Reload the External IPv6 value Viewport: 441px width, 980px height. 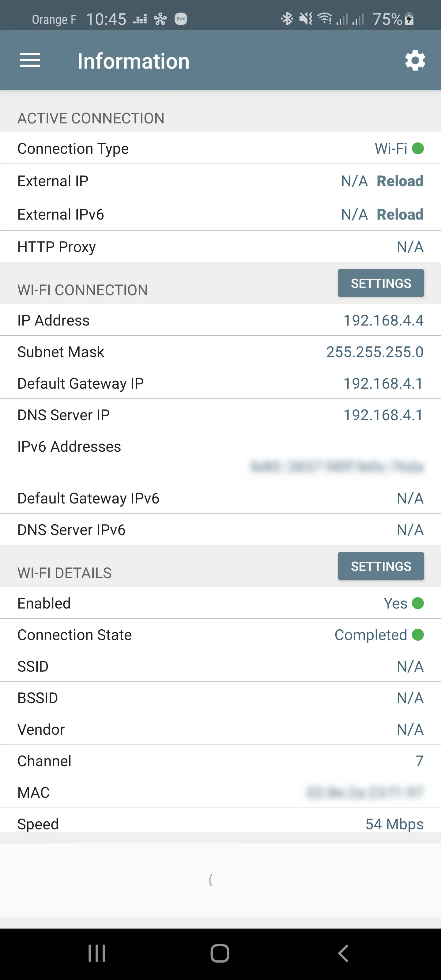400,215
